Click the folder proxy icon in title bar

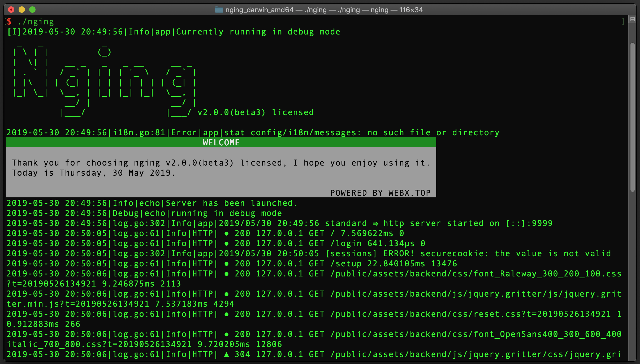point(219,10)
